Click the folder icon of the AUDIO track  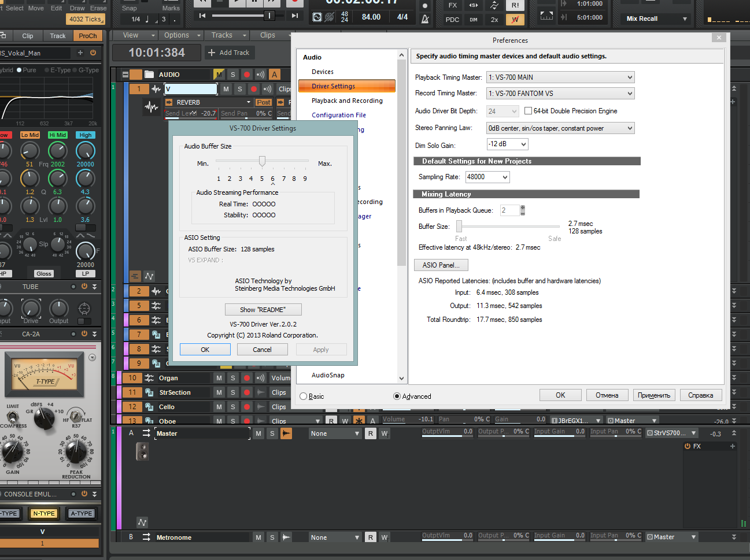point(149,75)
